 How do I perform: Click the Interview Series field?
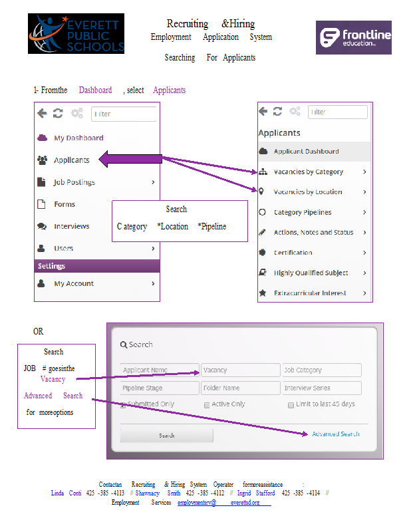coord(322,388)
